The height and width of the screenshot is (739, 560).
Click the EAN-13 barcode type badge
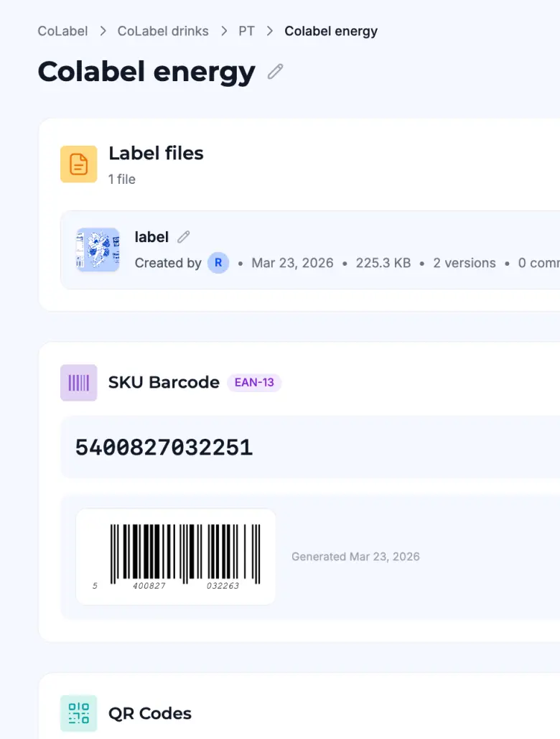pyautogui.click(x=254, y=383)
